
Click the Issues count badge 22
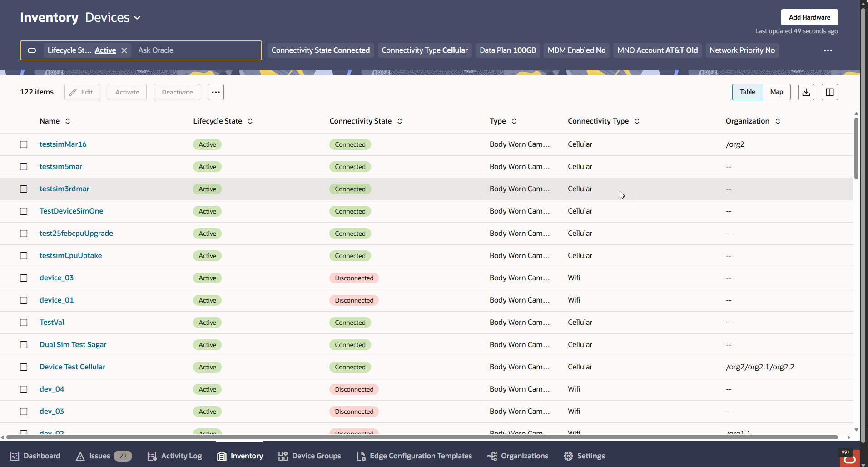click(123, 456)
